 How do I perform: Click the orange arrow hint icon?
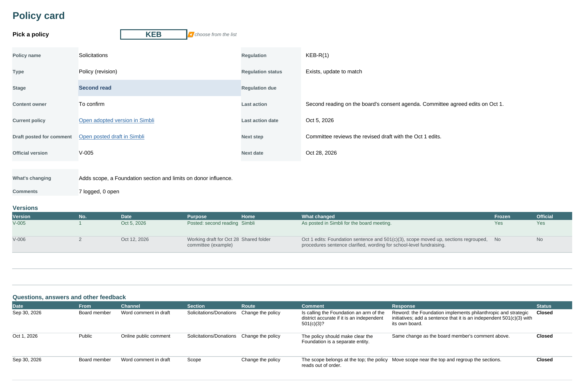(x=191, y=35)
